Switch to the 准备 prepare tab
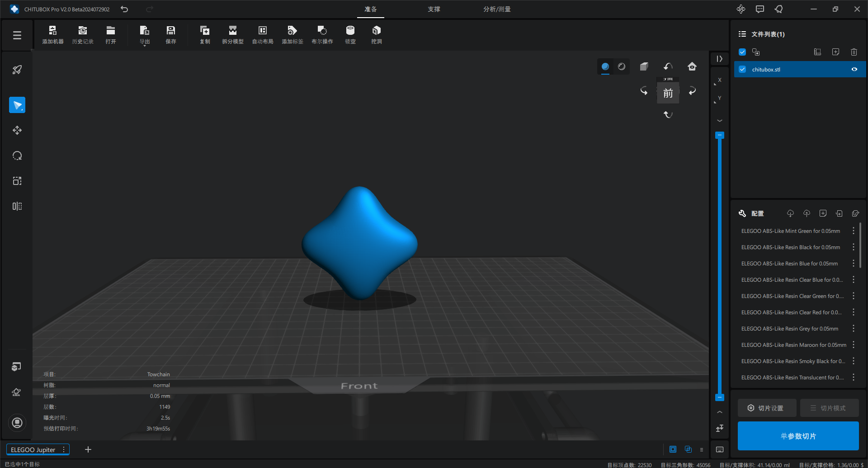The image size is (868, 468). 371,9
